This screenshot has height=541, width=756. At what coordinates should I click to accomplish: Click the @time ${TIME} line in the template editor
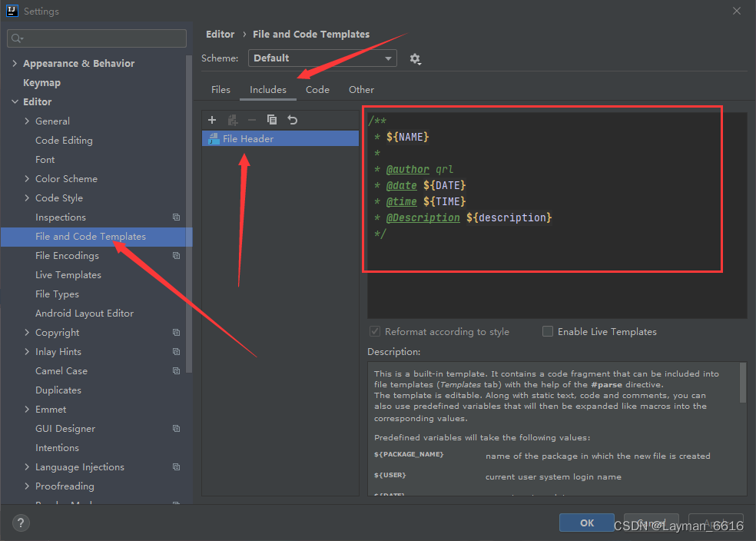420,201
